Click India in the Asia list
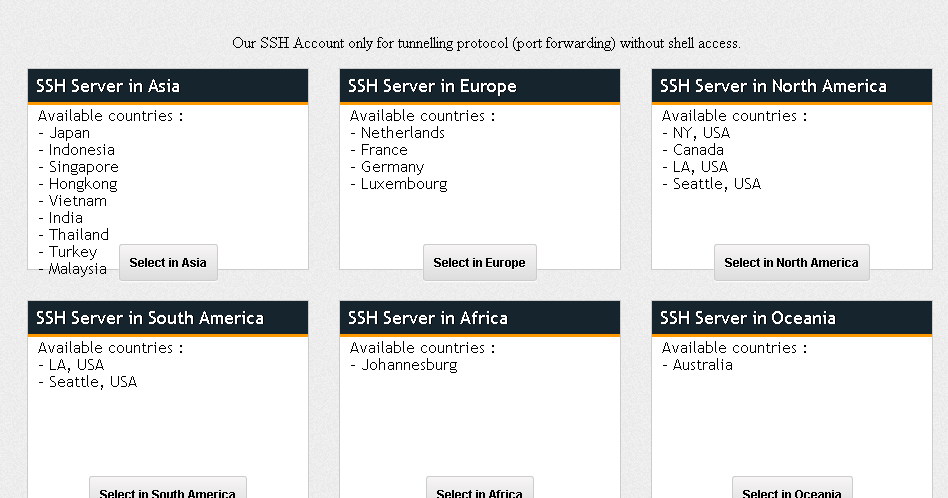Image resolution: width=948 pixels, height=498 pixels. pyautogui.click(x=65, y=218)
